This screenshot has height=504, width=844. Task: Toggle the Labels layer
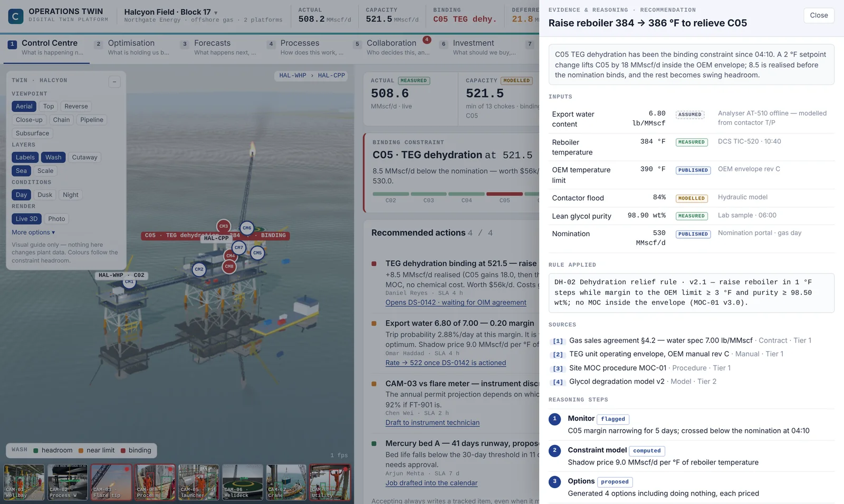(25, 157)
